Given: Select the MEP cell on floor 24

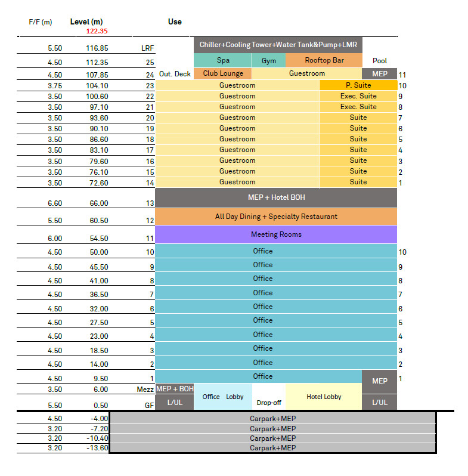Looking at the screenshot, I should (x=380, y=74).
